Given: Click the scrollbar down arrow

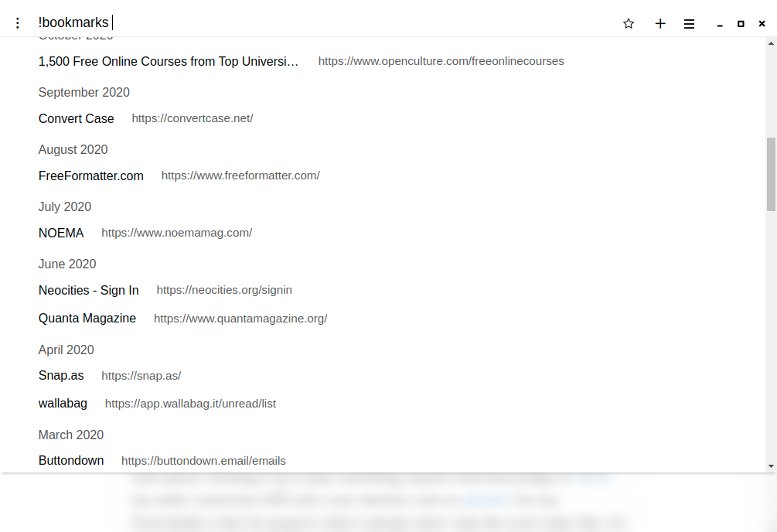Looking at the screenshot, I should pos(771,466).
